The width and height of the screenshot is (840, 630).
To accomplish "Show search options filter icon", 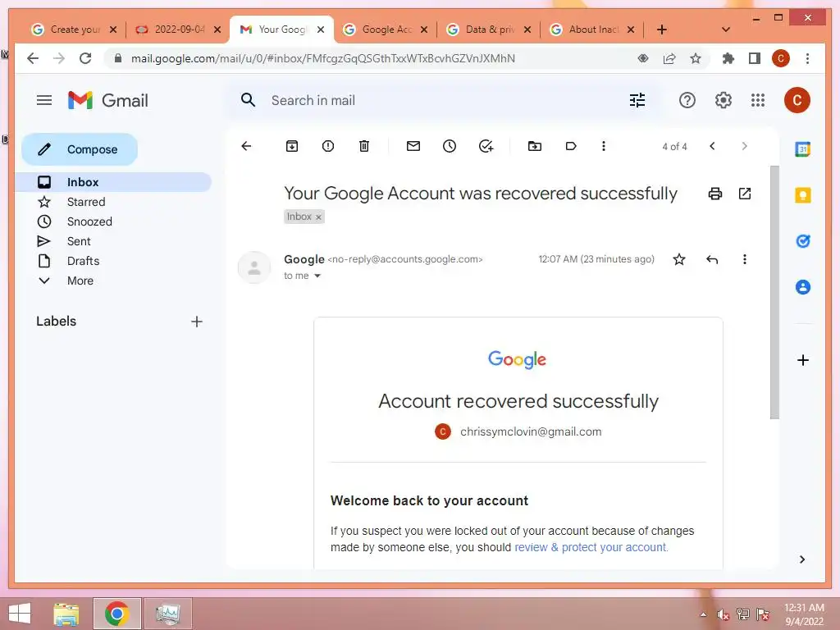I will pyautogui.click(x=637, y=100).
